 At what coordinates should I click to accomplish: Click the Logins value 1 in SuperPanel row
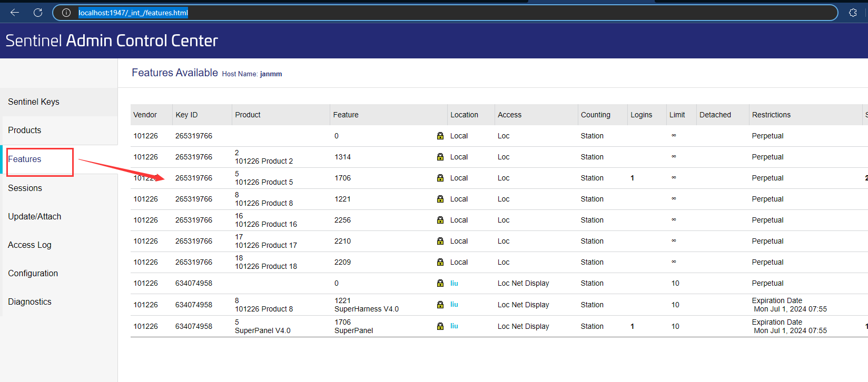tap(633, 326)
